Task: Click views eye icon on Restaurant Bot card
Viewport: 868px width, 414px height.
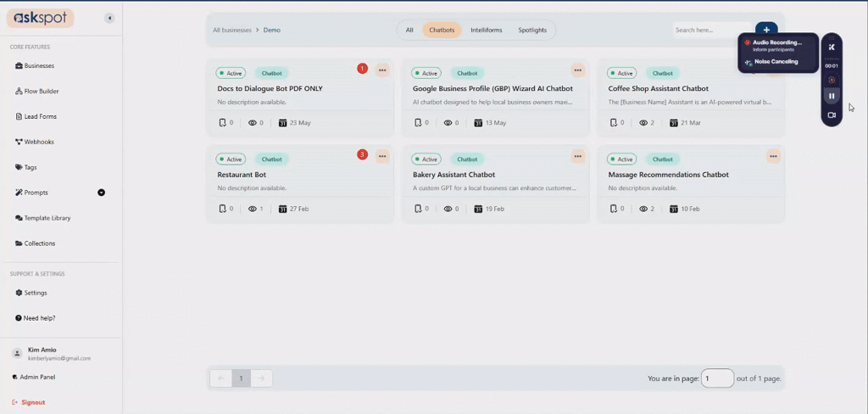Action: click(x=253, y=209)
